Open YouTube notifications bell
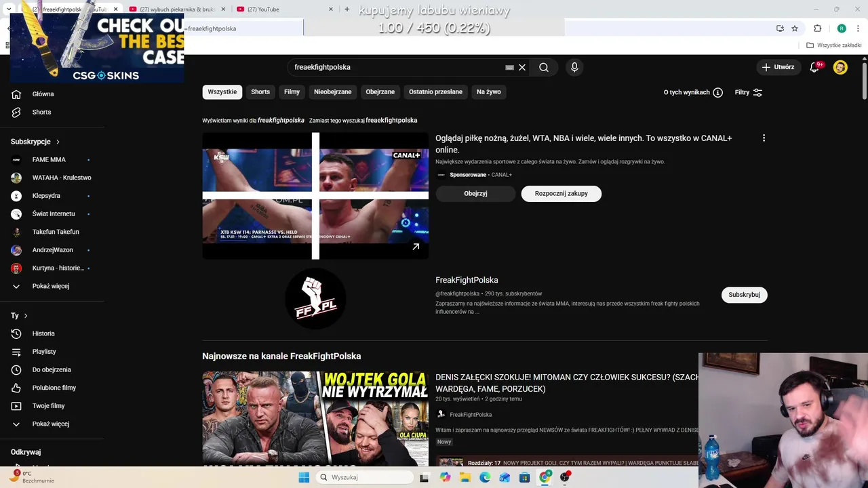This screenshot has height=488, width=868. (x=815, y=67)
